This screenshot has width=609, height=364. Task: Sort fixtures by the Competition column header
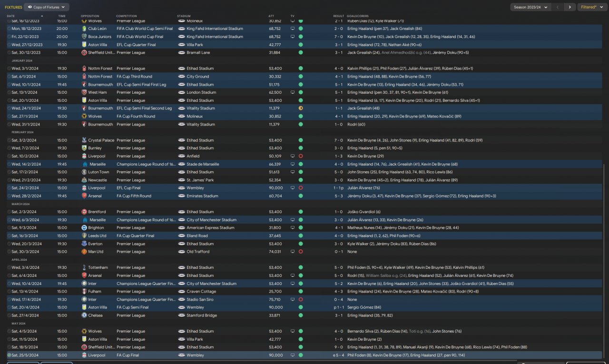(x=126, y=16)
